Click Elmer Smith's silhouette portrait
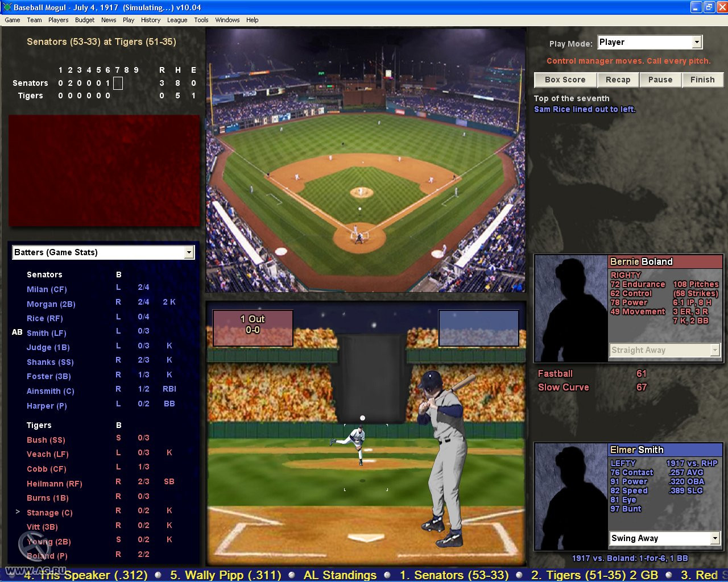The image size is (728, 582). tap(572, 496)
